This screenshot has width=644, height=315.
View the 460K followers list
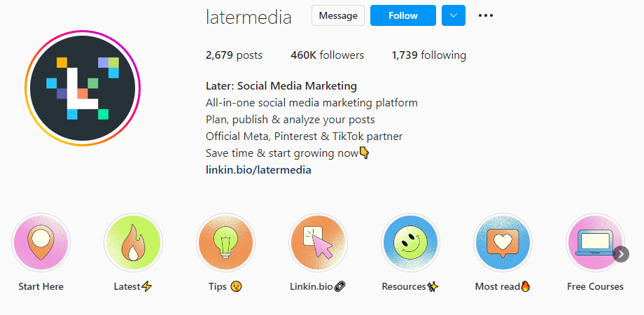(x=328, y=55)
